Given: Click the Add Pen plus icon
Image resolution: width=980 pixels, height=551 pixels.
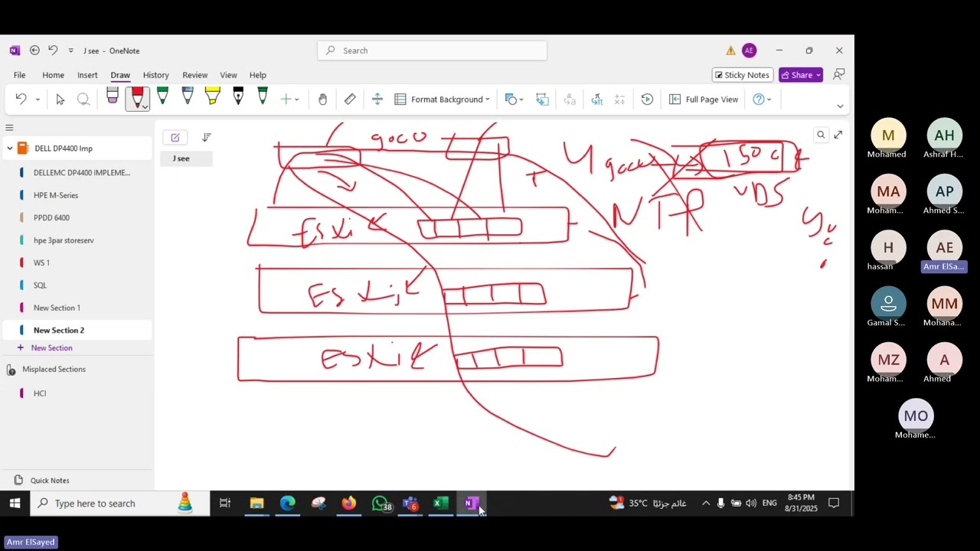Looking at the screenshot, I should click(286, 99).
